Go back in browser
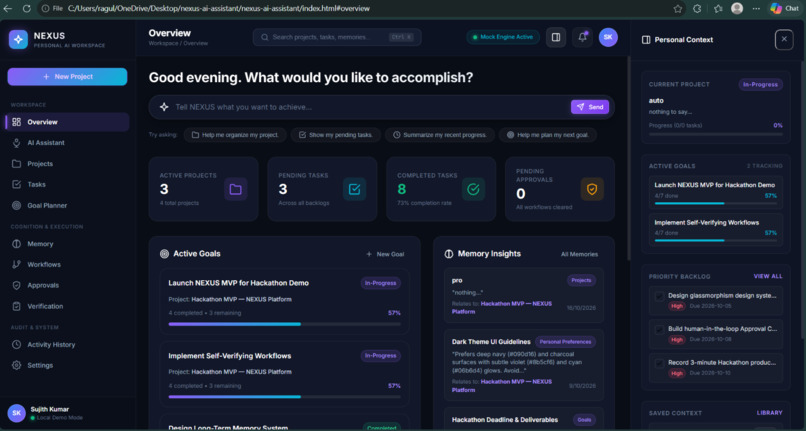 8,8
